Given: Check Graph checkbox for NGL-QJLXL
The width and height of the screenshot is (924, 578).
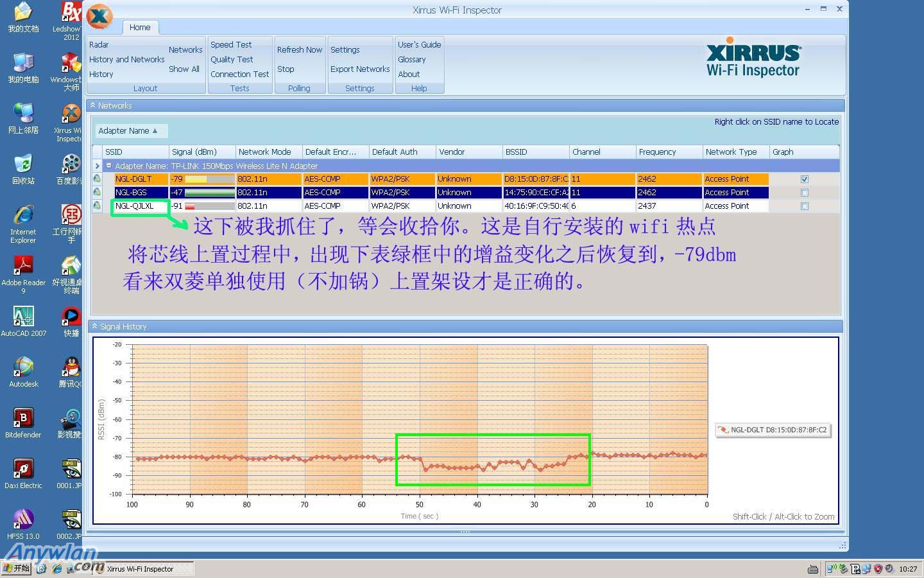Looking at the screenshot, I should click(x=805, y=206).
